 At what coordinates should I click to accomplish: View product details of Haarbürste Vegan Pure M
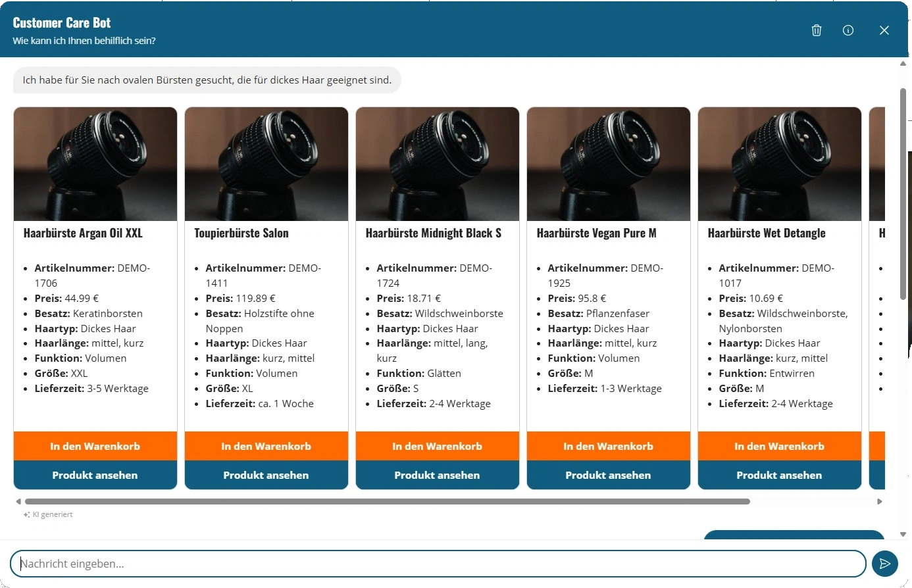[608, 475]
